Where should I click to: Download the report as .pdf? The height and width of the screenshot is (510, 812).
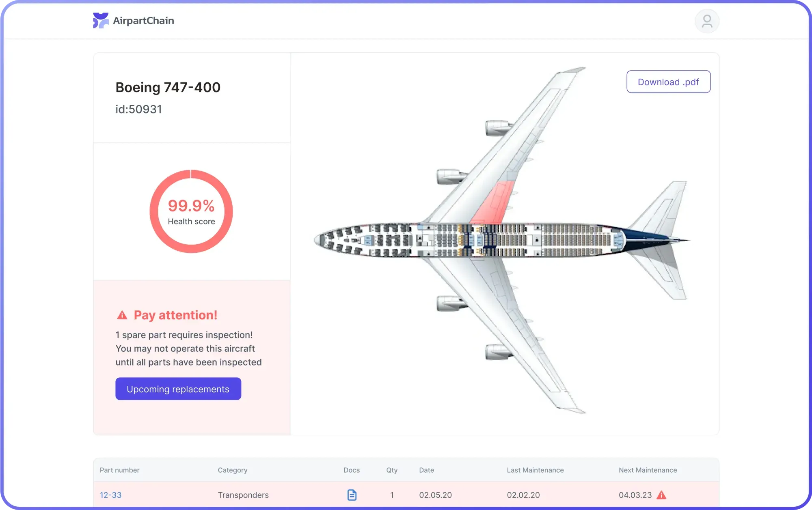click(668, 82)
